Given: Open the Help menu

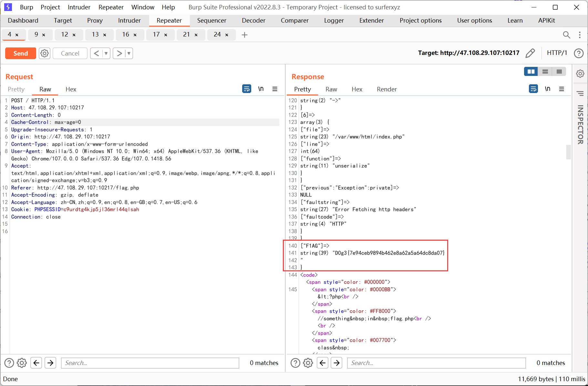Looking at the screenshot, I should coord(168,7).
